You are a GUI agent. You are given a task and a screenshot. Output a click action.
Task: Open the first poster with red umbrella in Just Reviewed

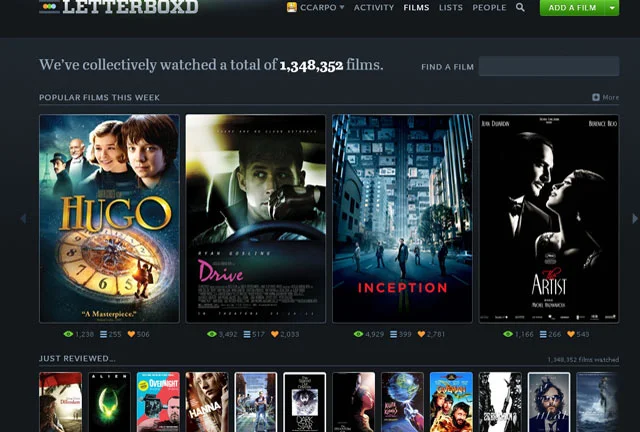(60, 402)
